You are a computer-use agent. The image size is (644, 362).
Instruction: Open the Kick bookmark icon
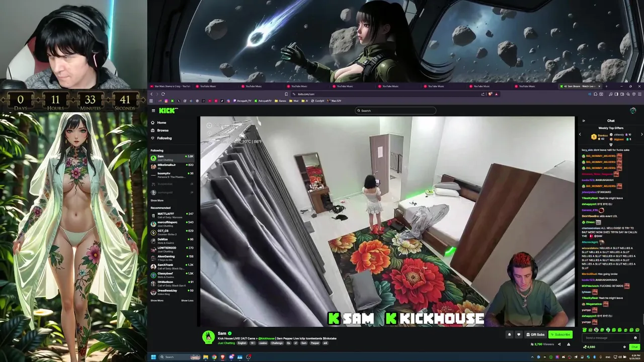tap(173, 101)
